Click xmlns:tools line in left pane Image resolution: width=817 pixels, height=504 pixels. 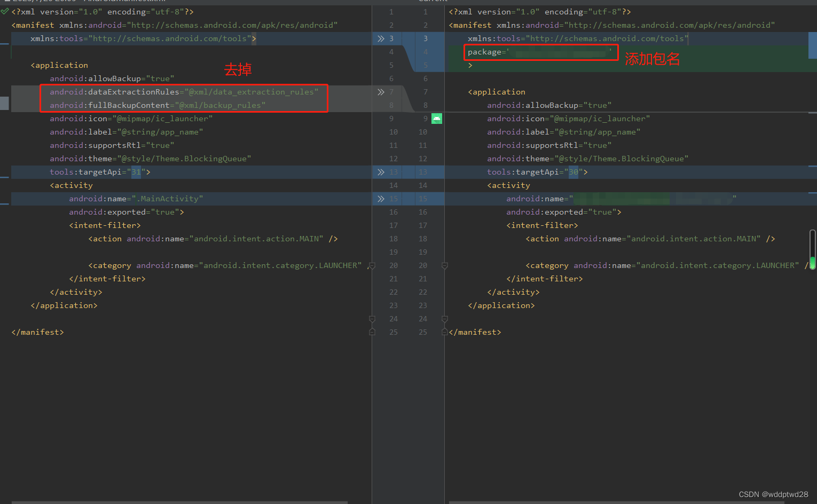tap(144, 38)
